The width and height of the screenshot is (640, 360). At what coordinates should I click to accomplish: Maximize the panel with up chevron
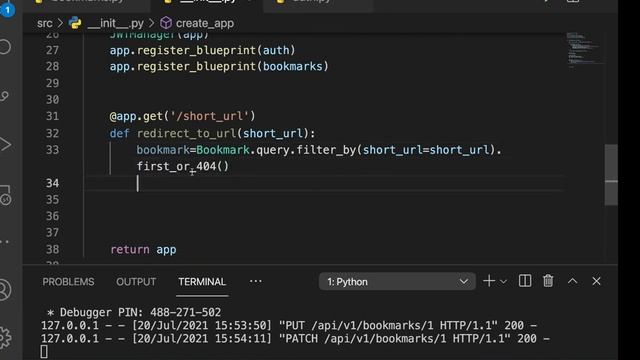(572, 281)
